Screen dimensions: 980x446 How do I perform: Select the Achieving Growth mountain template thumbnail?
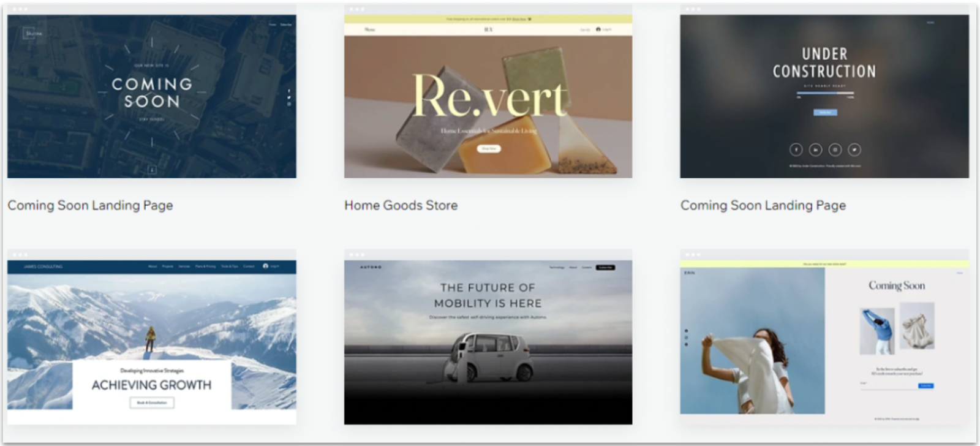(152, 342)
